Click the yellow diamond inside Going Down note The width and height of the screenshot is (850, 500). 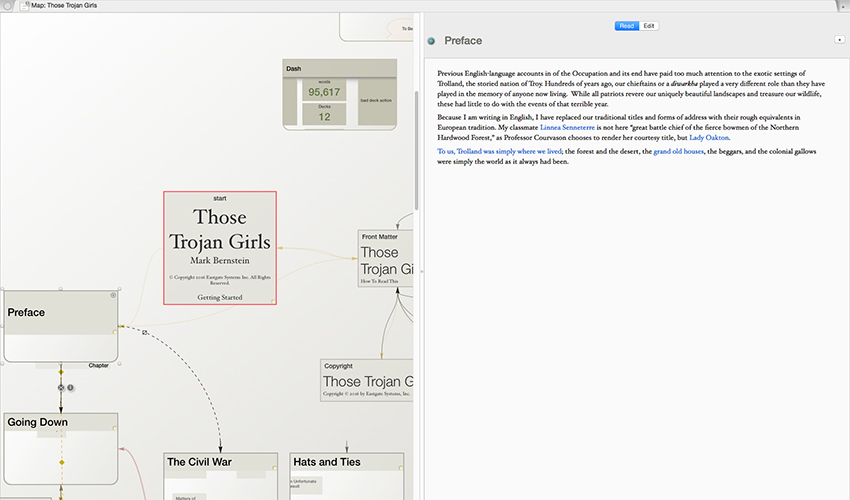tap(62, 463)
